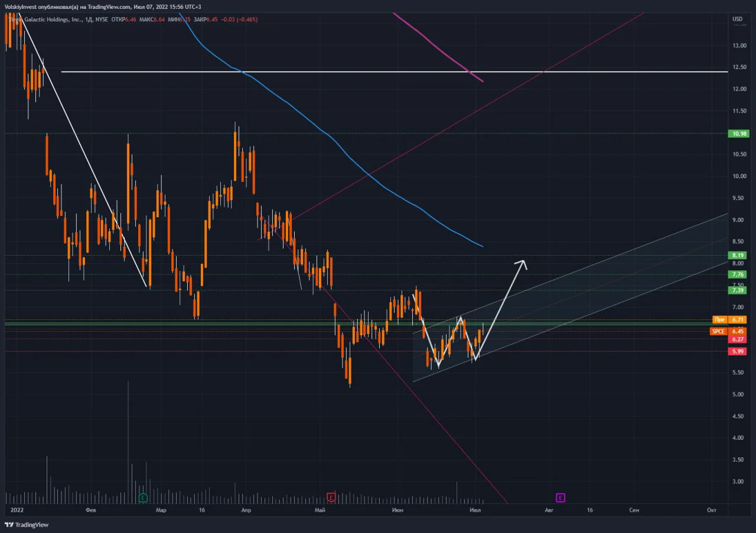756x533 pixels.
Task: Select the green 7.39 price label
Action: 738,290
